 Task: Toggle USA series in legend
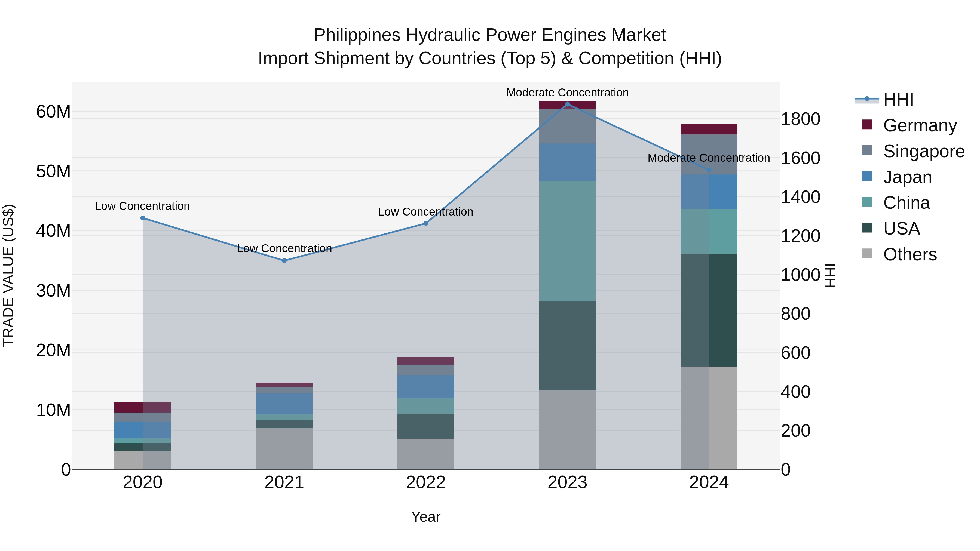tap(891, 229)
